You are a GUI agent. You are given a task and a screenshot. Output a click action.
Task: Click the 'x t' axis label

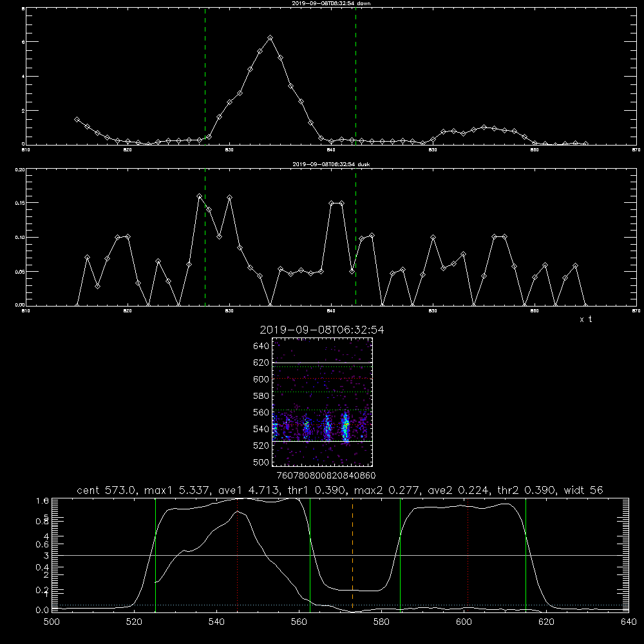[586, 319]
